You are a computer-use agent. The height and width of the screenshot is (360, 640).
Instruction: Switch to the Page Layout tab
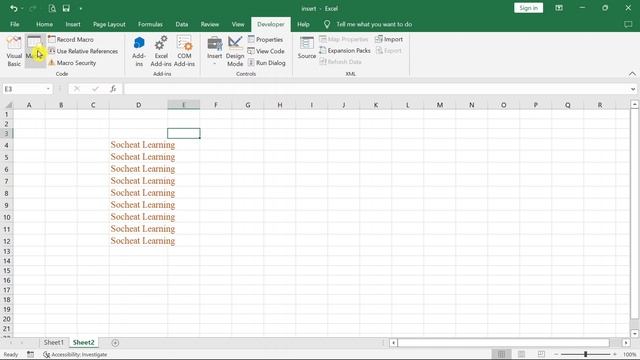(x=109, y=24)
